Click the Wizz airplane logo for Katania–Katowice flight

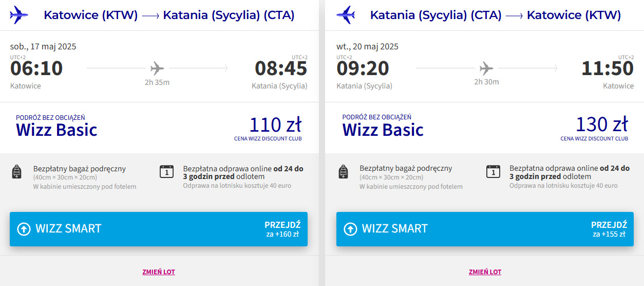point(346,15)
